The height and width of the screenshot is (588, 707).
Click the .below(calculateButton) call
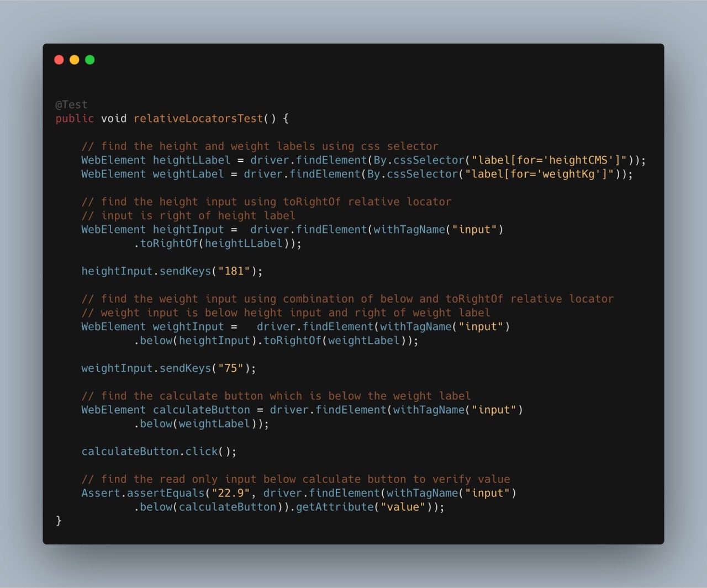point(208,507)
